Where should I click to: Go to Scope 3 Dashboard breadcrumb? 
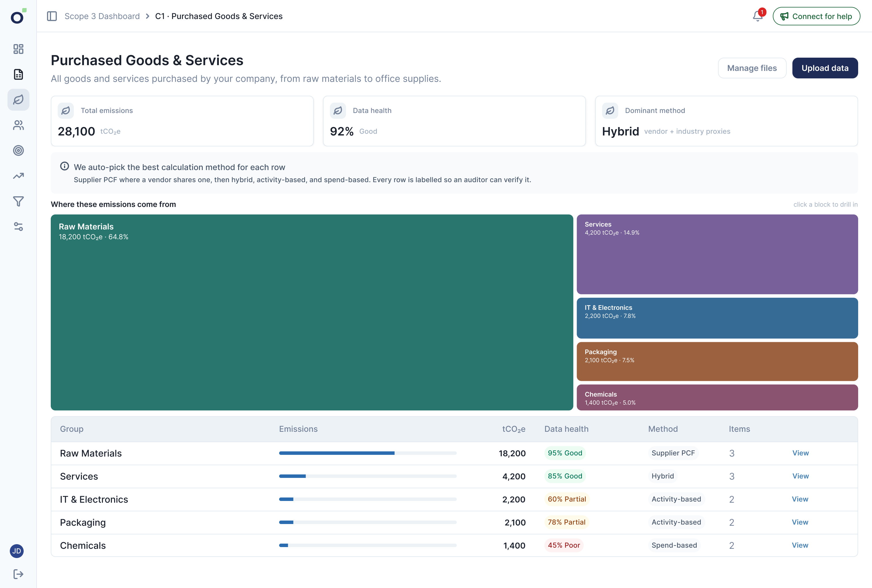pos(102,16)
